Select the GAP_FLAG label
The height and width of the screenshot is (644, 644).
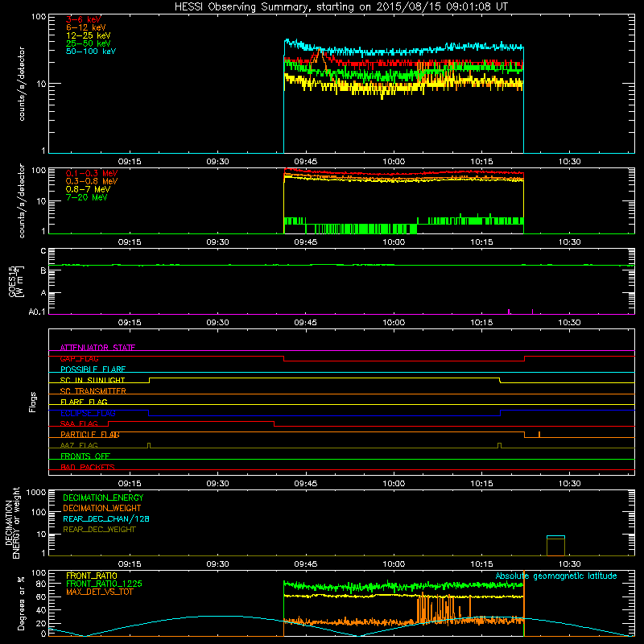click(79, 358)
